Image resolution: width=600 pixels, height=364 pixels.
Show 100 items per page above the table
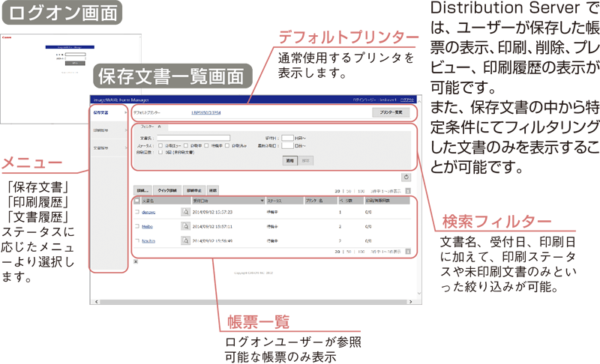361,191
